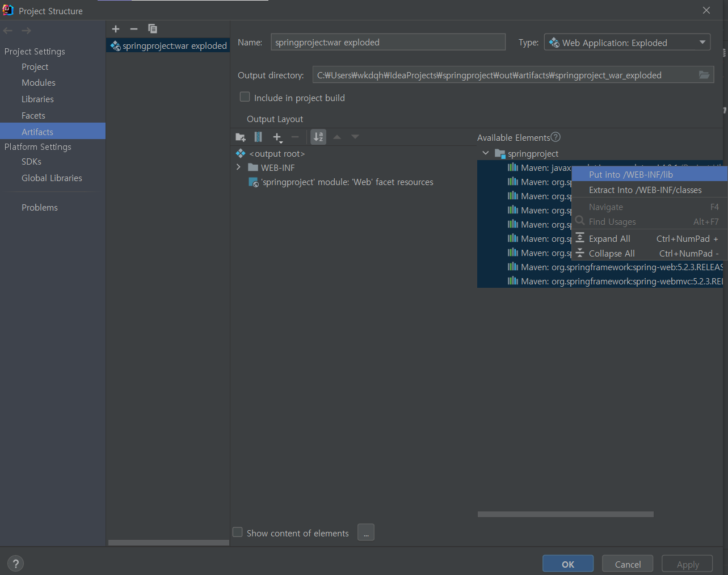Click Expand All in context menu
The width and height of the screenshot is (728, 575).
tap(649, 239)
